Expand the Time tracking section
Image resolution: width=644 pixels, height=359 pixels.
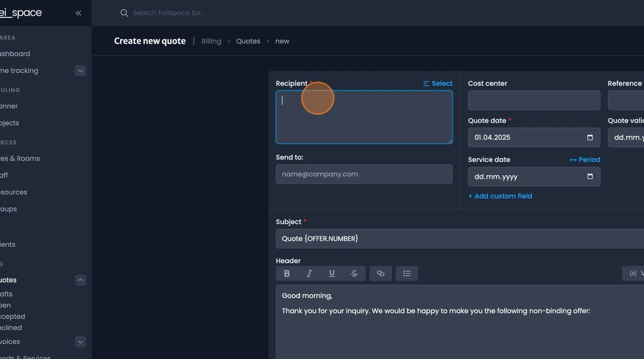(80, 70)
